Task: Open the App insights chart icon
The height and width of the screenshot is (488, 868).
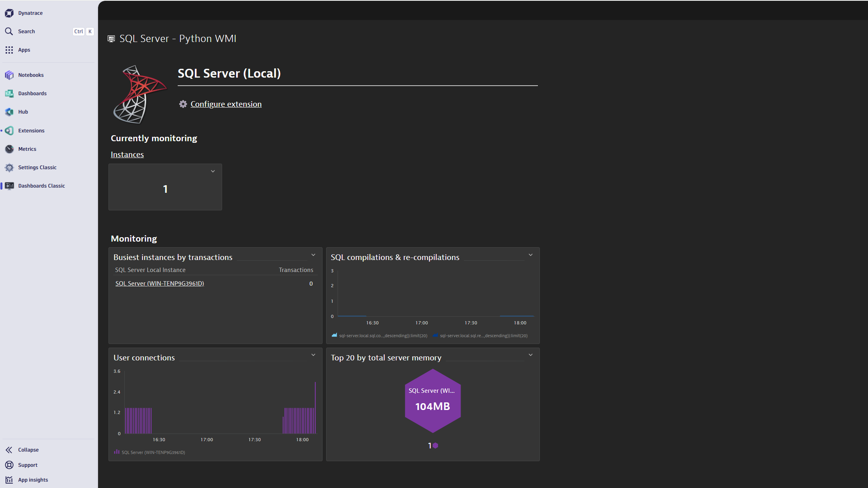Action: click(9, 480)
